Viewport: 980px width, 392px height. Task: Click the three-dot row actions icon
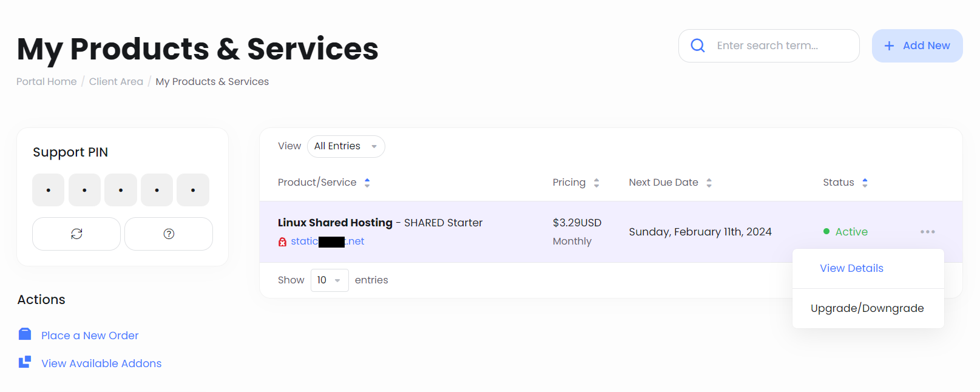pyautogui.click(x=927, y=232)
